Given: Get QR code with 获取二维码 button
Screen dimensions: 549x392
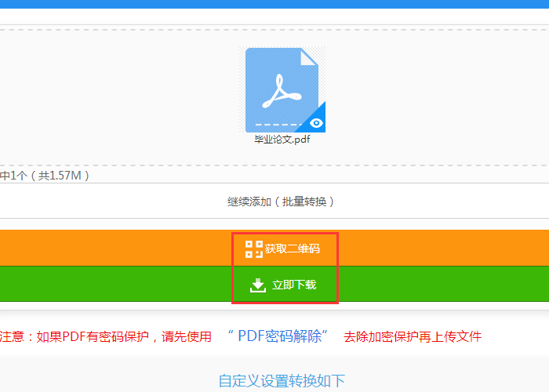Looking at the screenshot, I should click(274, 249).
